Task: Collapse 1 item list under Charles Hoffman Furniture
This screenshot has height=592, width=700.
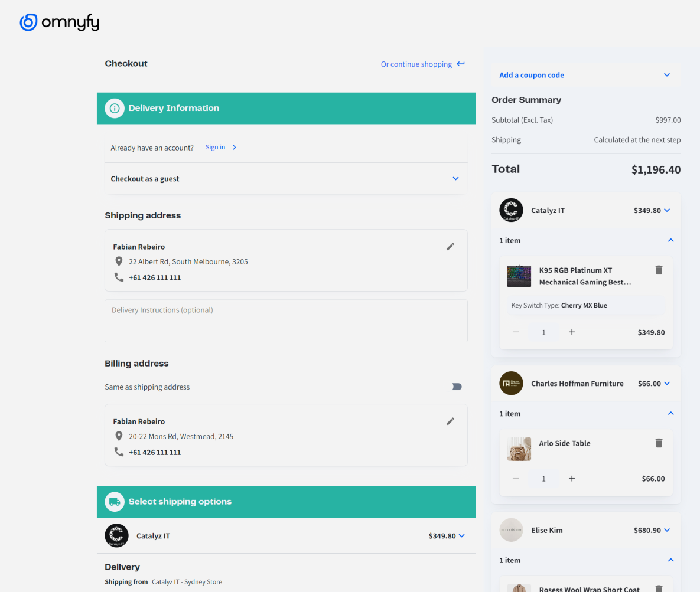Action: tap(670, 414)
